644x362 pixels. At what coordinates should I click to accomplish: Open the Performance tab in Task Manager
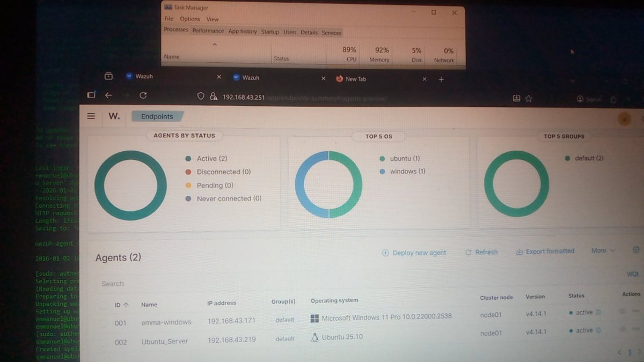(x=208, y=31)
